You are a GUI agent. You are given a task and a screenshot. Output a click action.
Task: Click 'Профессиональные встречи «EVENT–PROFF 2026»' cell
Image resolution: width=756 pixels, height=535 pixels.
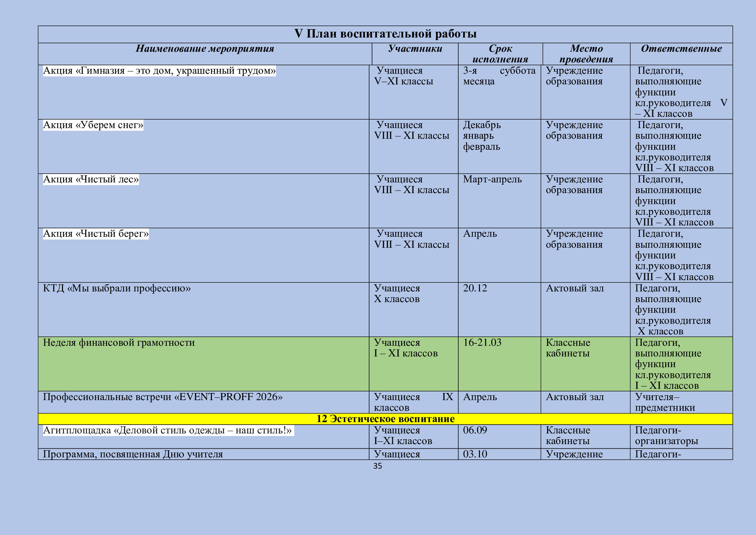click(163, 397)
